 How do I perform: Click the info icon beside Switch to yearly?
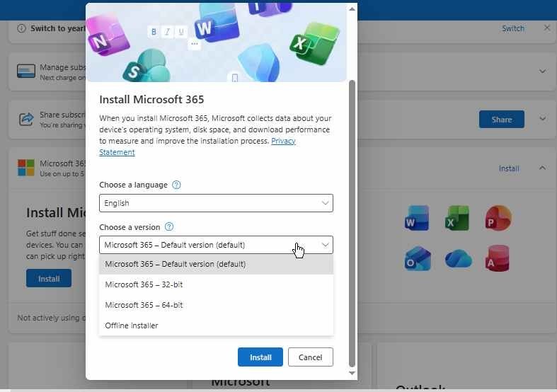pos(21,28)
